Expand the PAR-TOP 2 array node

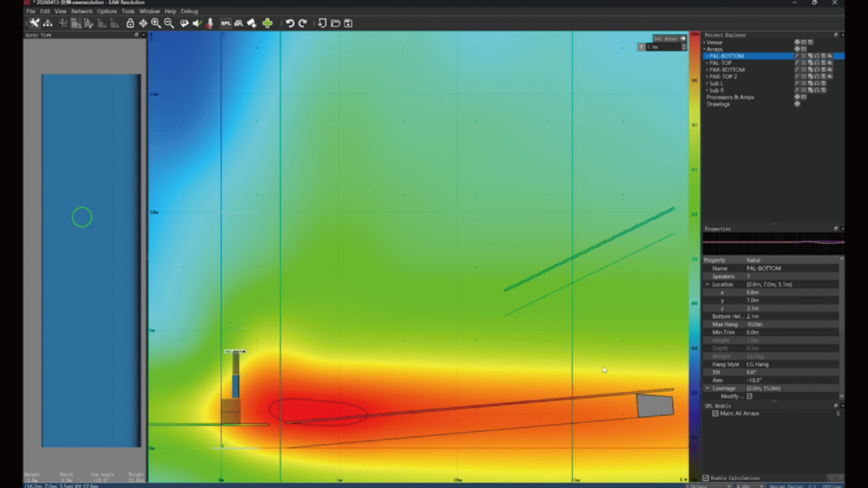click(707, 77)
